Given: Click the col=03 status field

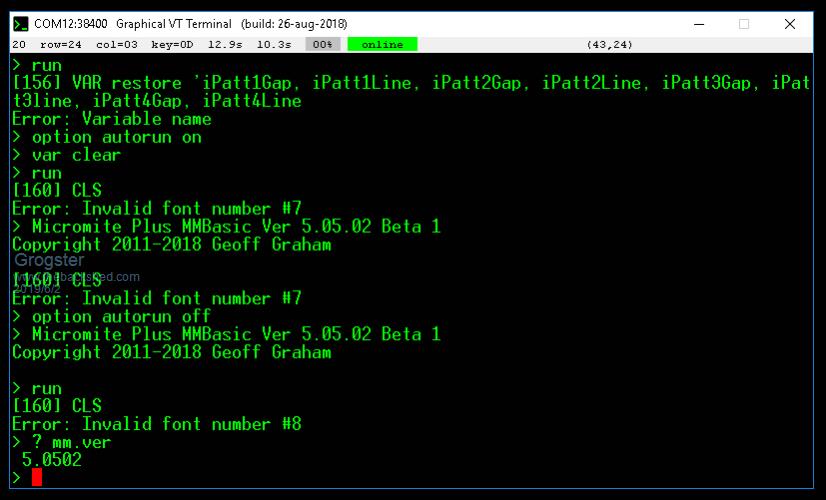Looking at the screenshot, I should [x=116, y=45].
